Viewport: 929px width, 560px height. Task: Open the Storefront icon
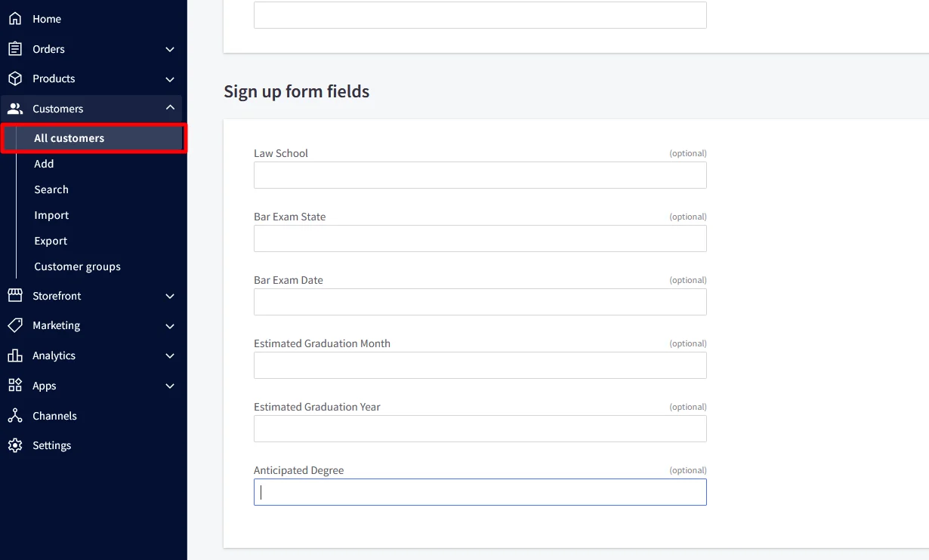[16, 295]
